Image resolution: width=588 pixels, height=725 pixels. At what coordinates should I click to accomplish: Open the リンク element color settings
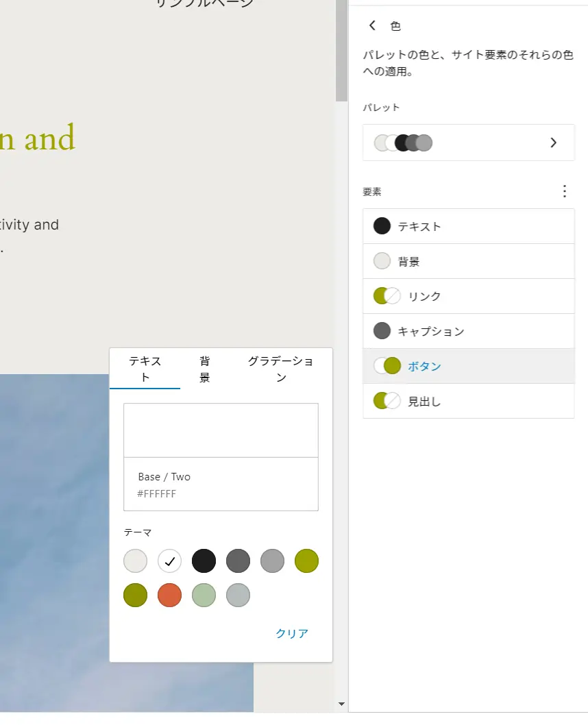[468, 296]
